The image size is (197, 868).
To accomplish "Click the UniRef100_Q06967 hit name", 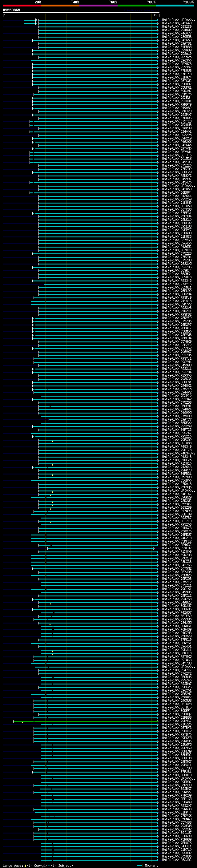I will click(177, 352).
